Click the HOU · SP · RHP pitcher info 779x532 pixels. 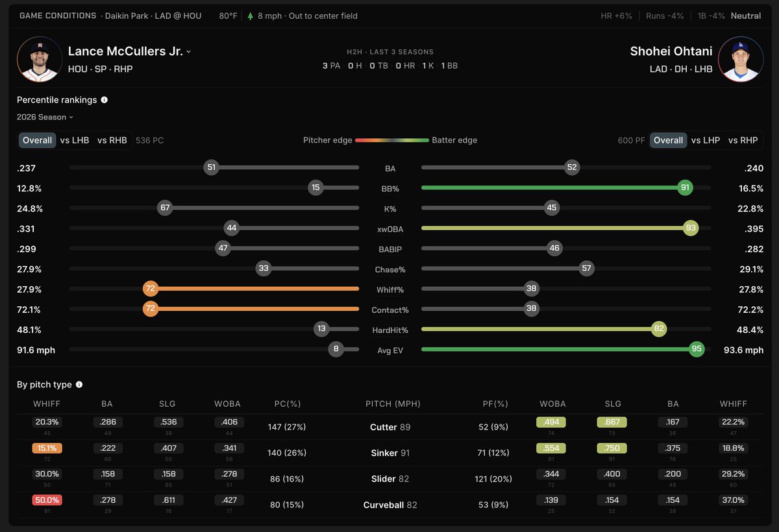click(x=101, y=69)
